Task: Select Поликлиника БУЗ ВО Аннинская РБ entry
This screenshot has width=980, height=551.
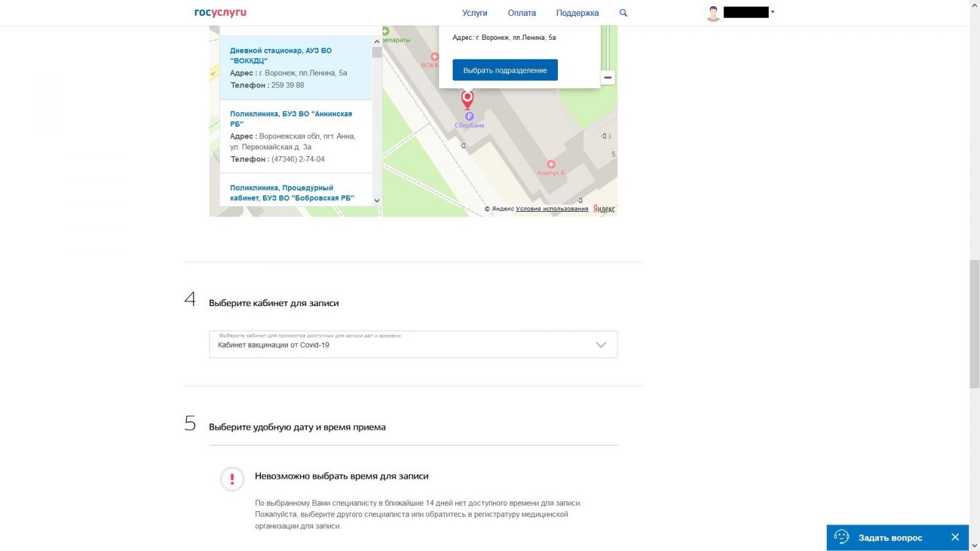Action: 291,119
